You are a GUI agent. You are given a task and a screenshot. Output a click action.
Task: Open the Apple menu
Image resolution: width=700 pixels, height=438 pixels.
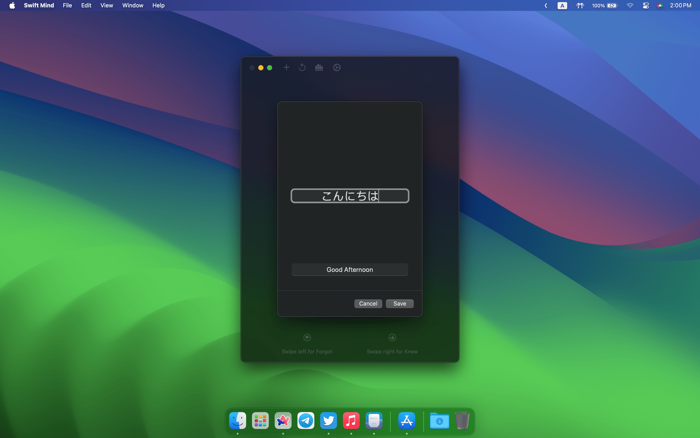point(12,5)
